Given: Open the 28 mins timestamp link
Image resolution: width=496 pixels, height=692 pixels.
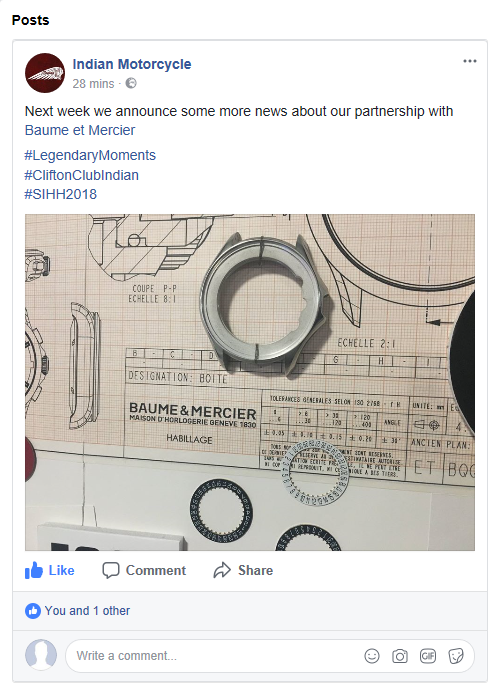Looking at the screenshot, I should 93,83.
